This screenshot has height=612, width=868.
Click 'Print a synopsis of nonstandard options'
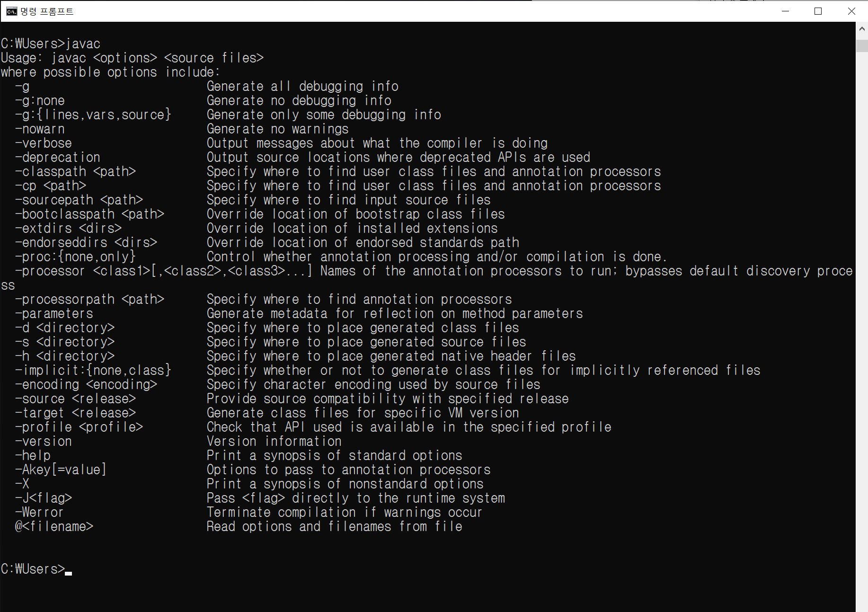[x=345, y=484]
